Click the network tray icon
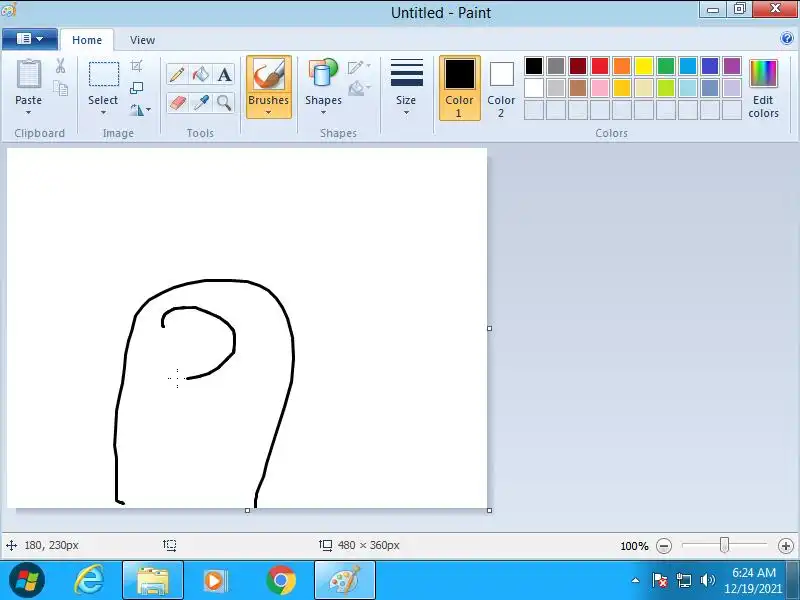This screenshot has height=600, width=800. point(684,580)
